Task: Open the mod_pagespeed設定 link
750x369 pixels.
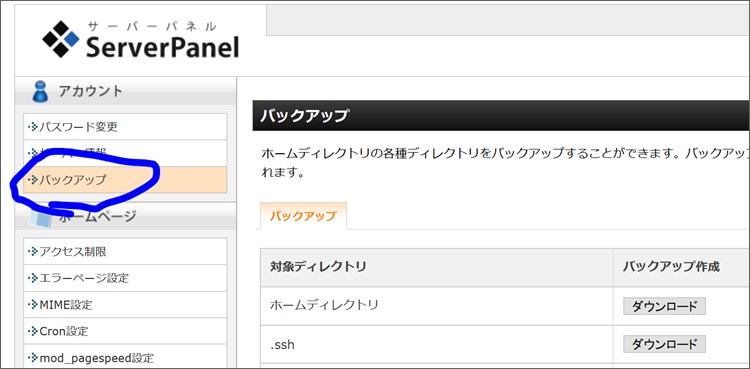Action: (125, 357)
